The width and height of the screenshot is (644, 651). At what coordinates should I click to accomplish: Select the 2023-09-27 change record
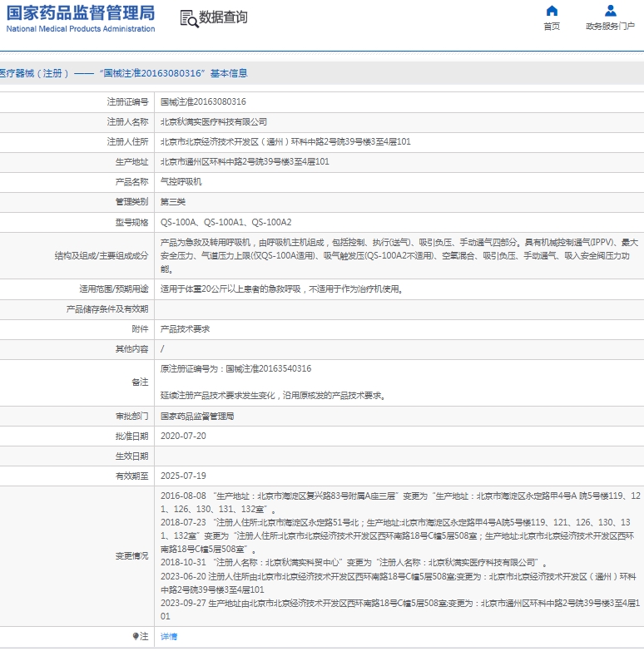[400, 609]
